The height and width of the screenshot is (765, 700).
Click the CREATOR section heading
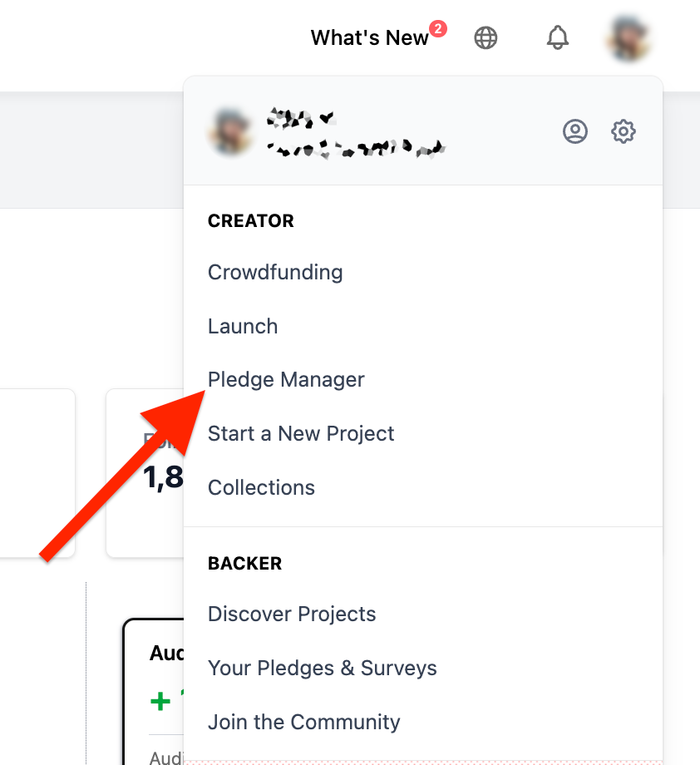pyautogui.click(x=251, y=221)
